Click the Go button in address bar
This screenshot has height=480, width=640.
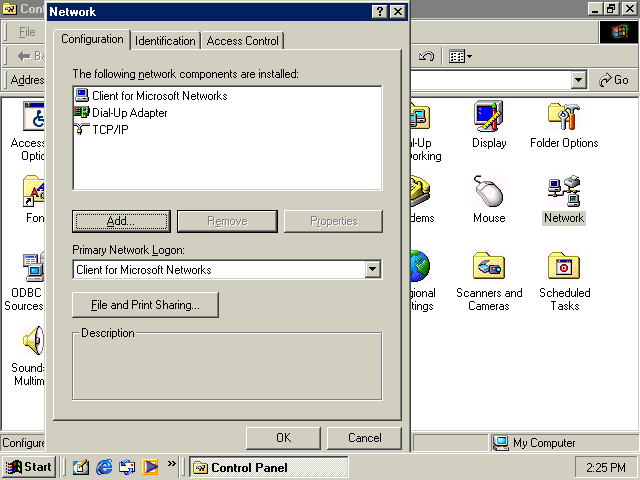click(613, 80)
